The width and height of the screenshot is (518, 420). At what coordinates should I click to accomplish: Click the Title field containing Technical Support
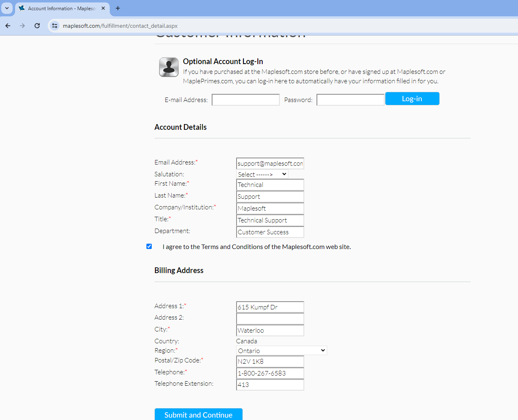[x=270, y=220]
